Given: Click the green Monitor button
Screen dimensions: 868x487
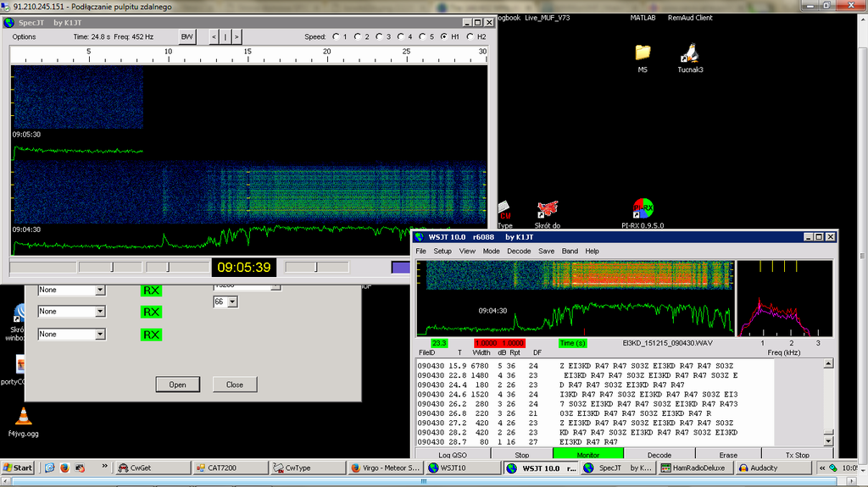Looking at the screenshot, I should click(588, 455).
